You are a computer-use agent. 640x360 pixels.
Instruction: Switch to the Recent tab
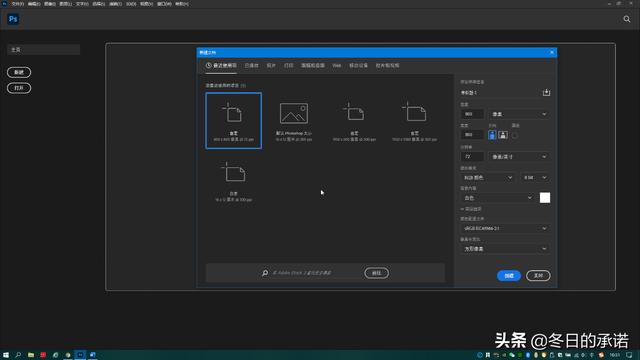pyautogui.click(x=221, y=65)
